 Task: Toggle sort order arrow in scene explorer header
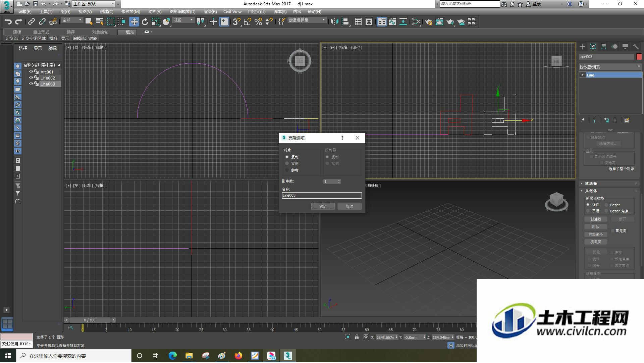[x=59, y=65]
